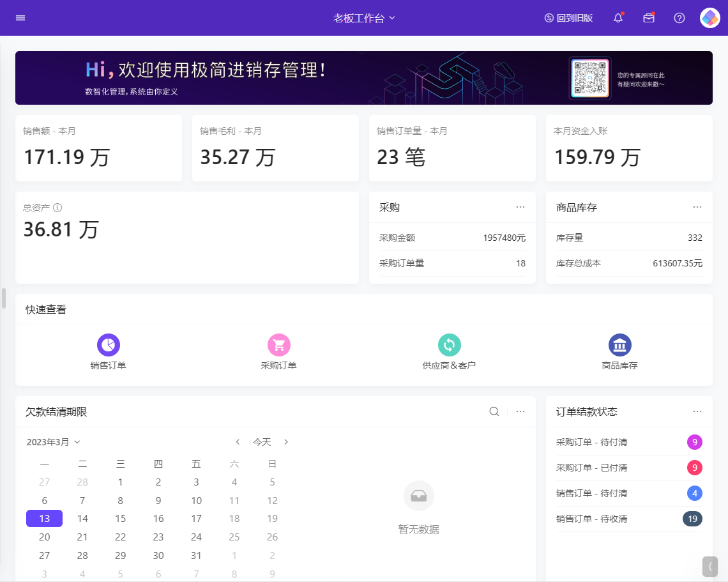Open the 订单结款状态 overflow menu

tap(697, 411)
